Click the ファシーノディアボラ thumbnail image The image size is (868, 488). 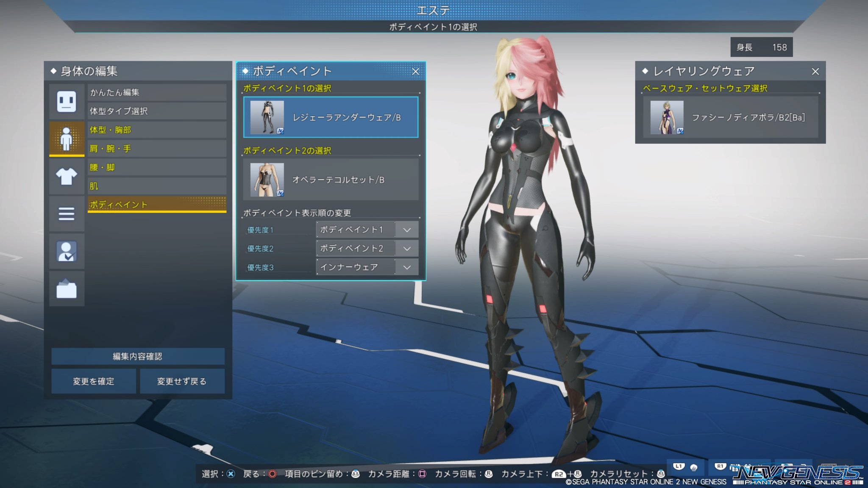[667, 117]
